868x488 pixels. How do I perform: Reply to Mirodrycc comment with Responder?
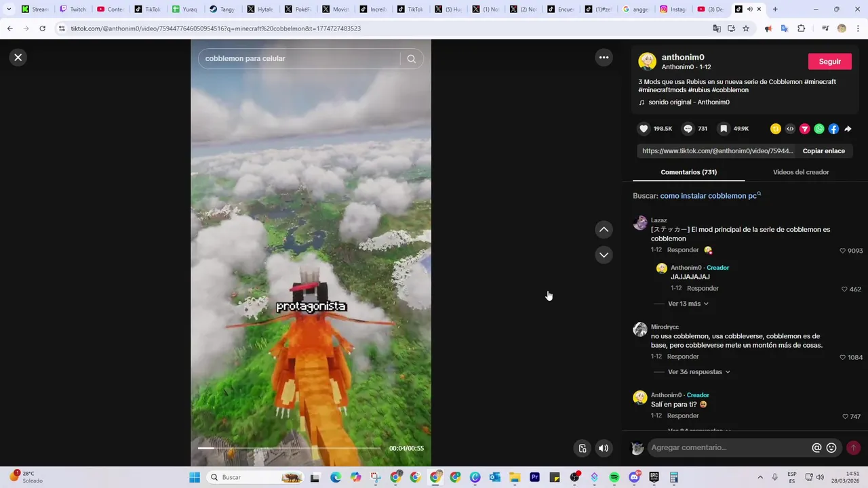coord(683,357)
